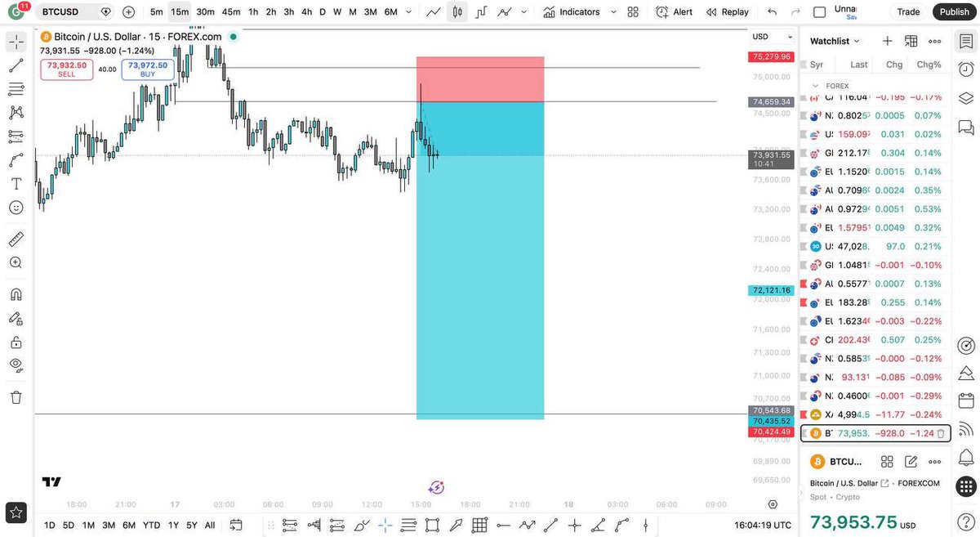Image resolution: width=980 pixels, height=537 pixels.
Task: Open the alerts alarm clock panel
Action: [965, 69]
